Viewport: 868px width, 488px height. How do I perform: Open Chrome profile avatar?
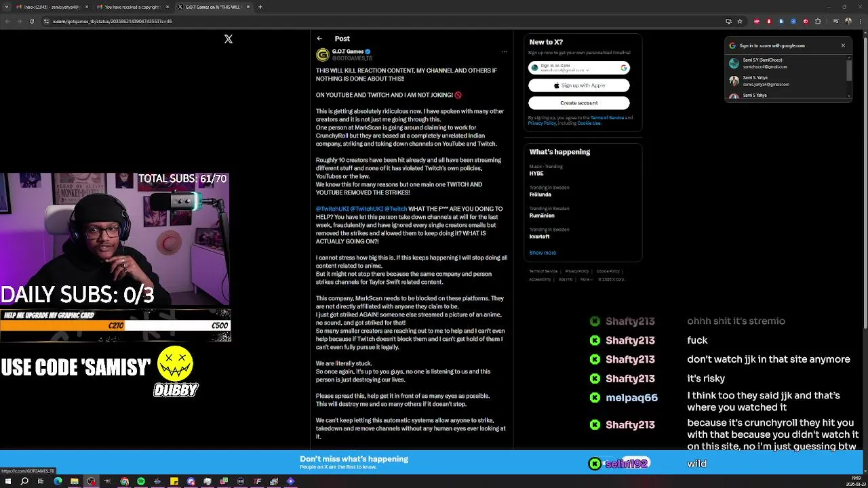[x=848, y=21]
